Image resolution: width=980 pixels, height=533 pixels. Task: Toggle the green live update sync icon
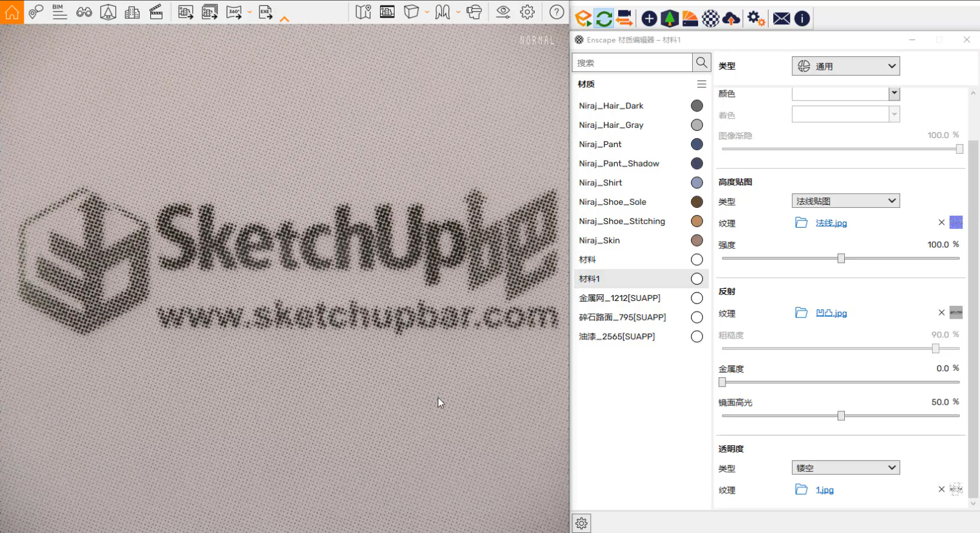(x=604, y=19)
